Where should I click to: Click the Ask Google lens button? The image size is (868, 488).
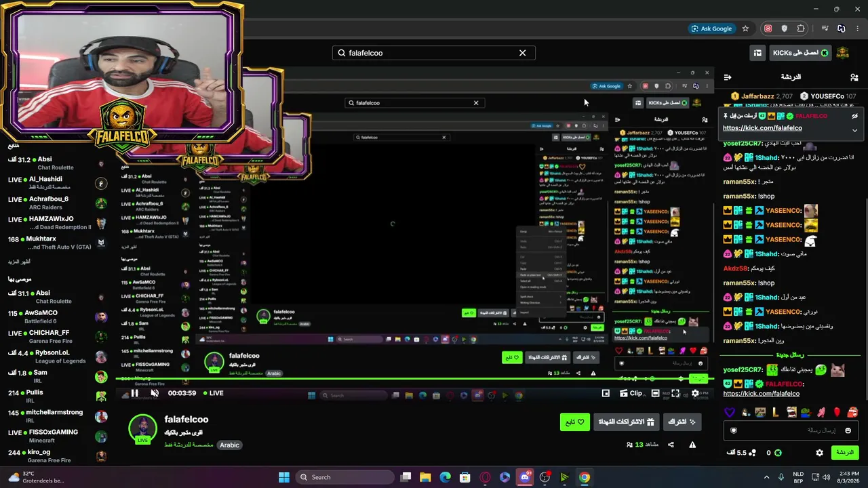point(711,28)
